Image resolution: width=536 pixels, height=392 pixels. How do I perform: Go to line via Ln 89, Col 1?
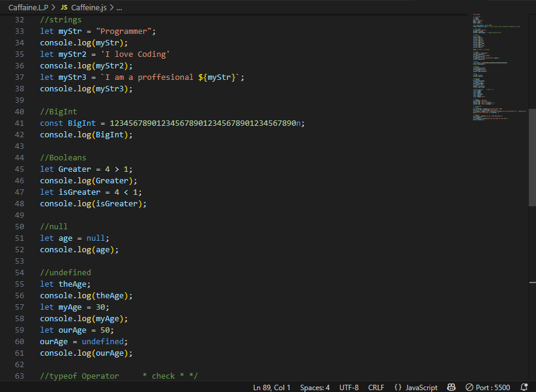(x=272, y=387)
